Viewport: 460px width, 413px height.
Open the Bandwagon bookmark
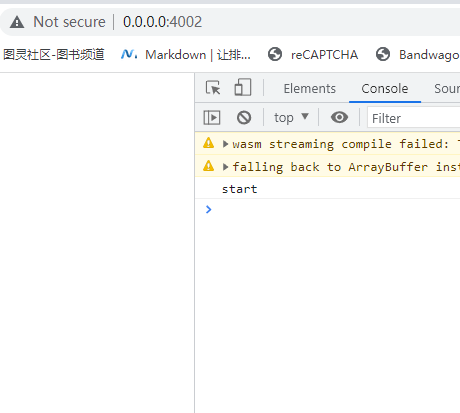418,55
